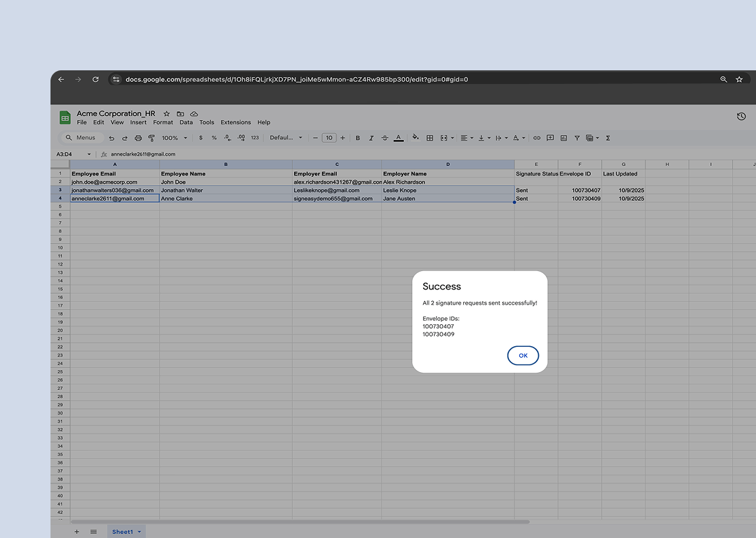This screenshot has height=538, width=756.
Task: Increase decimal places
Action: click(241, 138)
